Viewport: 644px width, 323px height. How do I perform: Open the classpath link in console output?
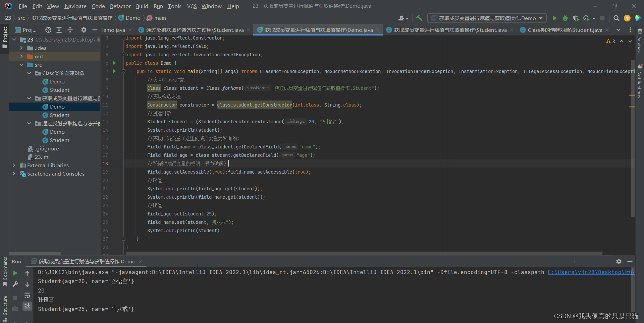(591, 272)
